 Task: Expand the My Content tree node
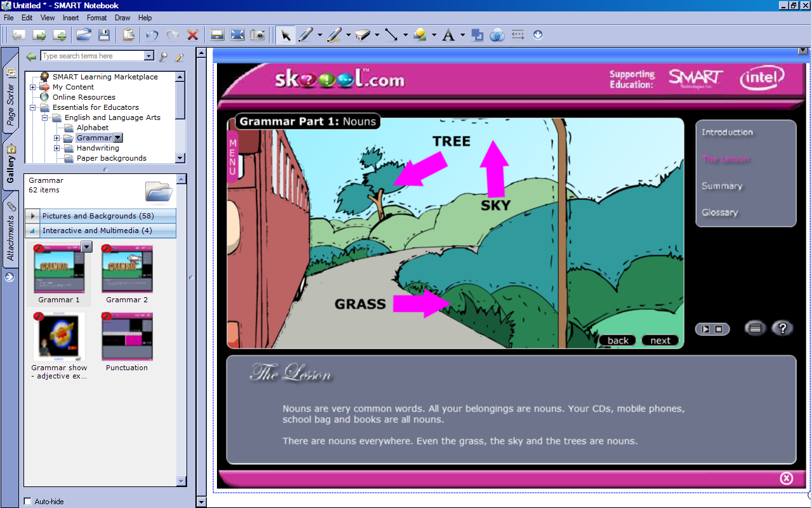click(x=33, y=87)
